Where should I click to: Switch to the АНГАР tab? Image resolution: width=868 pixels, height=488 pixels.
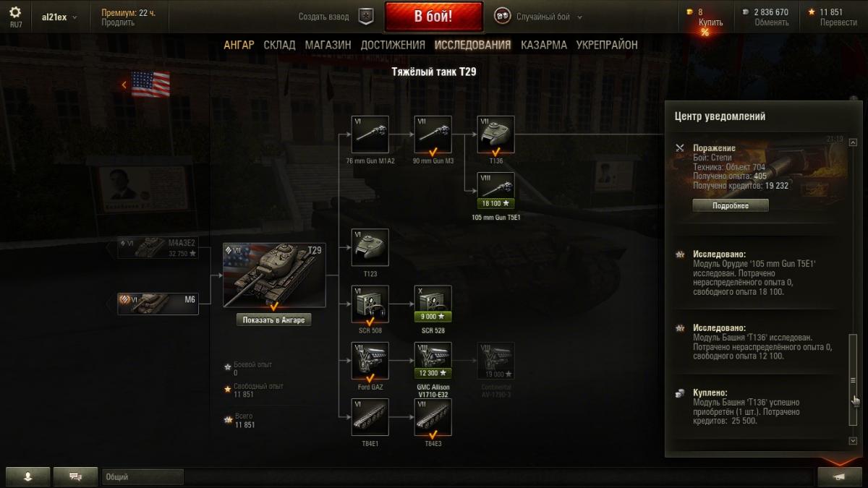click(x=239, y=45)
